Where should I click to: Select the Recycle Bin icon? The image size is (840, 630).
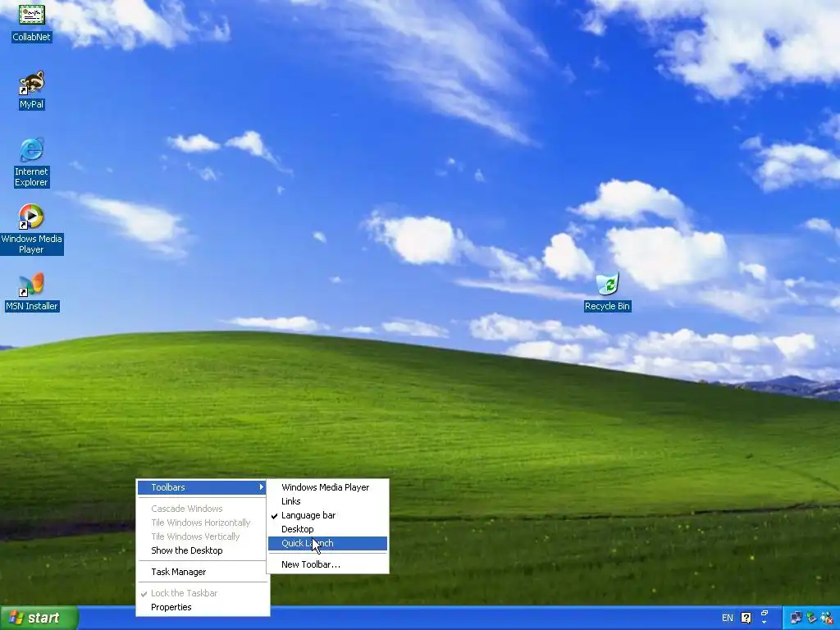608,293
